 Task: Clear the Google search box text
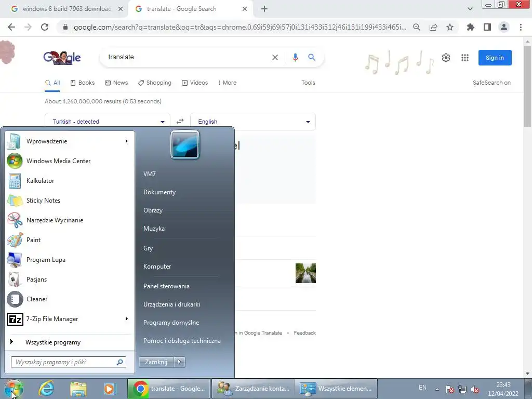pyautogui.click(x=275, y=57)
